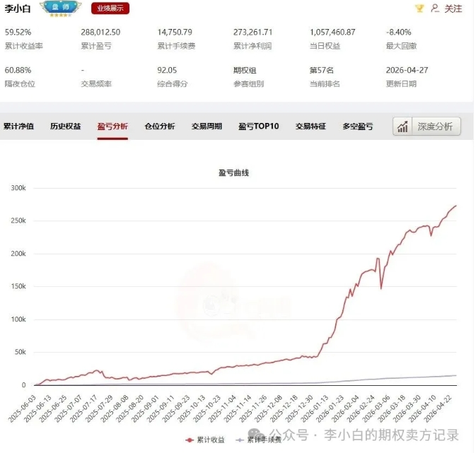Screen dimensions: 476x453
Task: Click the 当日权益 label
Action: click(x=325, y=46)
